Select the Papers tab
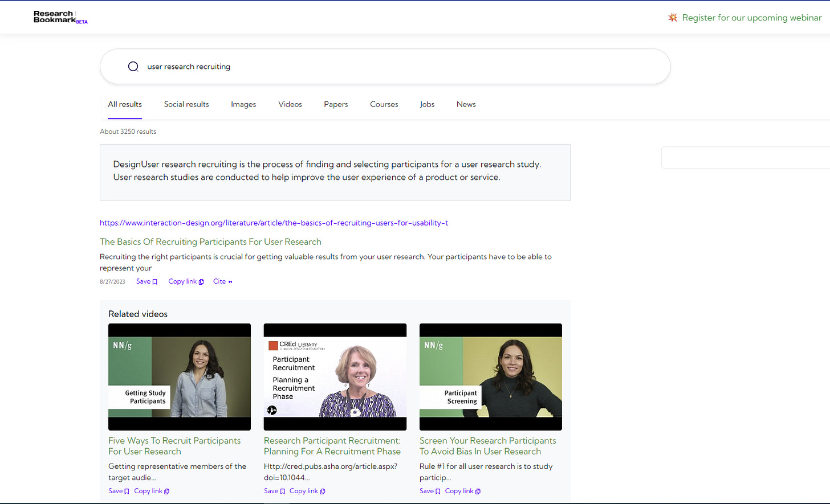This screenshot has height=504, width=830. pyautogui.click(x=336, y=104)
